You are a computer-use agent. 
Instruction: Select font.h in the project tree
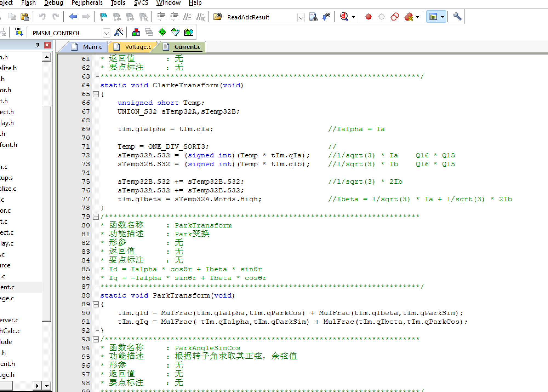tap(8, 145)
